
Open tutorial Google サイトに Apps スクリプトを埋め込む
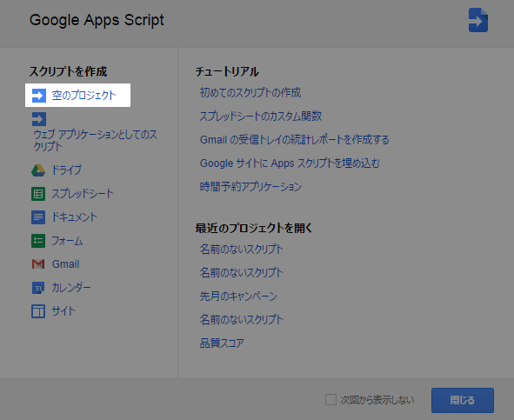pyautogui.click(x=290, y=163)
